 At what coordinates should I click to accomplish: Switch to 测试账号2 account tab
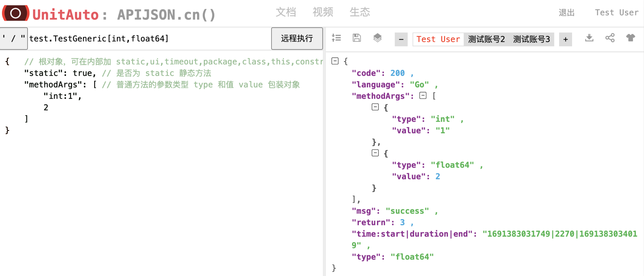coord(486,40)
